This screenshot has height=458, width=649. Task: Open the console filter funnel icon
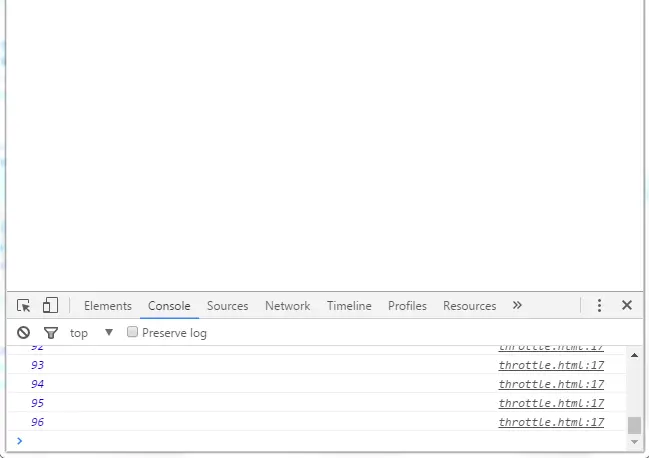pyautogui.click(x=50, y=333)
